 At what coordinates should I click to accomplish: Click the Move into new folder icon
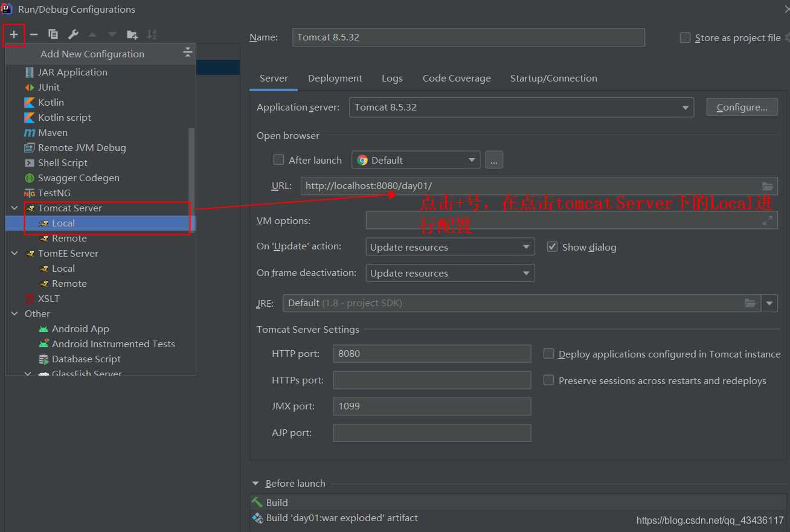pos(132,34)
